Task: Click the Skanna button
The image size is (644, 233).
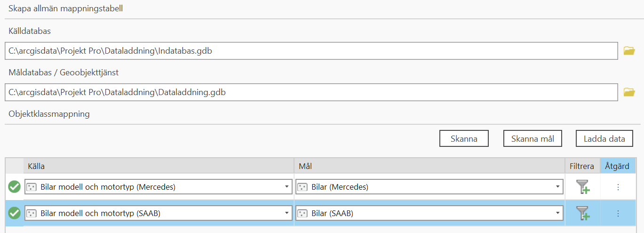Action: [464, 138]
